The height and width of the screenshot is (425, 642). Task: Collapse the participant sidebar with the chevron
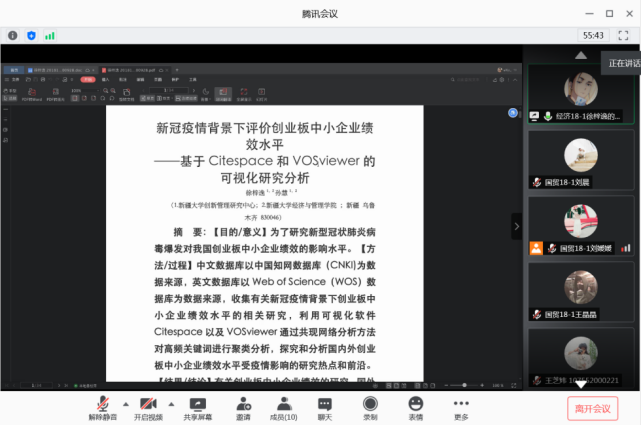(516, 226)
